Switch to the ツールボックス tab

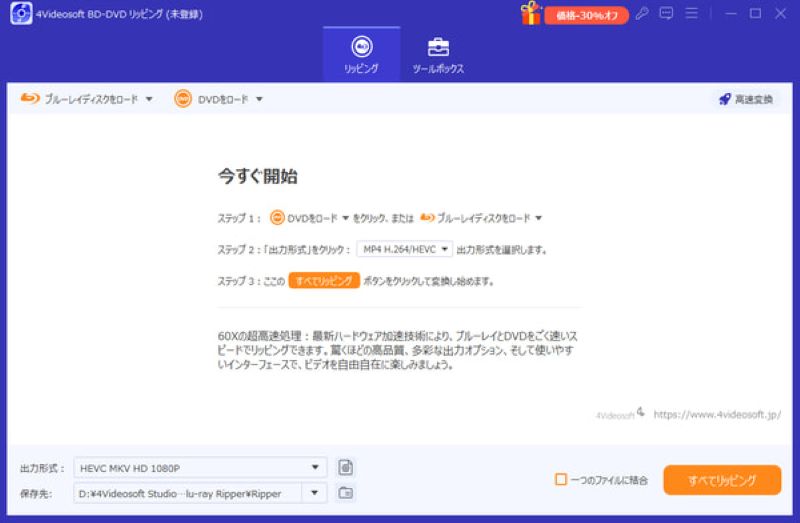tap(438, 55)
